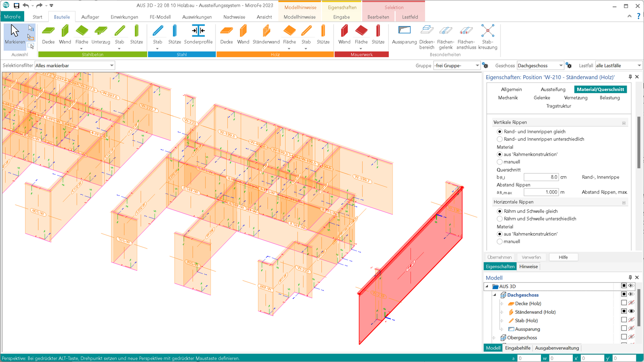
Task: Add a Mauerwerk Stütze column
Action: coord(378,35)
